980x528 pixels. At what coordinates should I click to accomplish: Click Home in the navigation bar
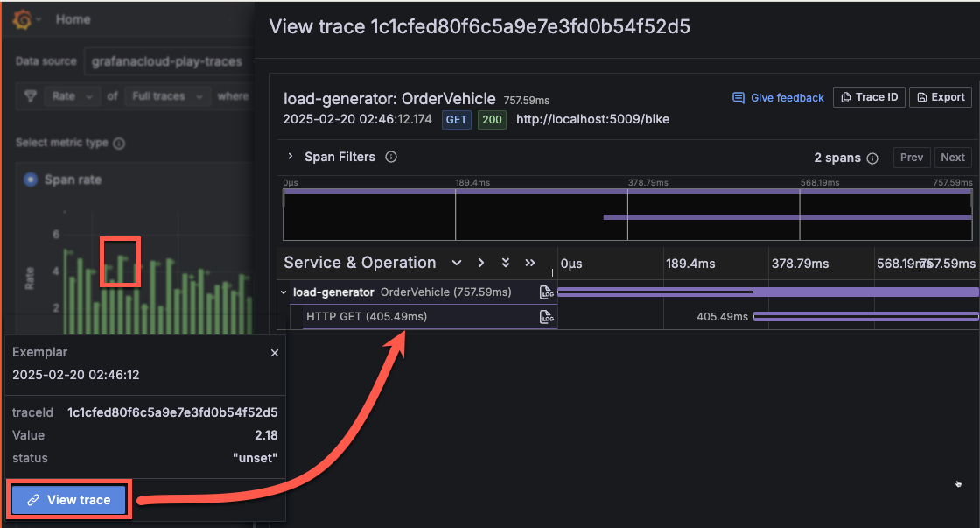[73, 18]
